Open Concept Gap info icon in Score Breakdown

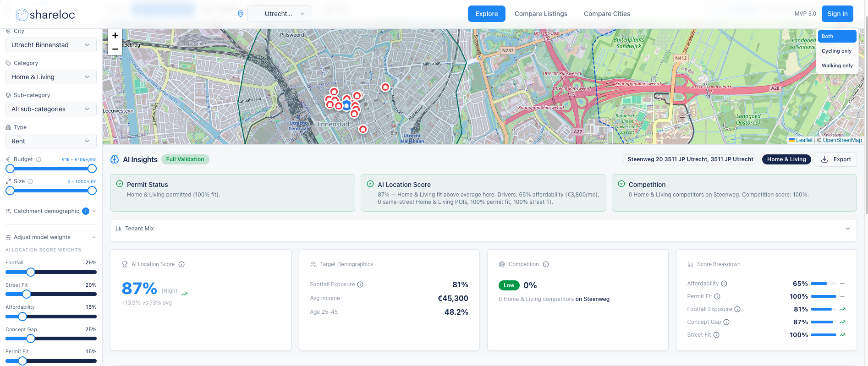(x=726, y=322)
